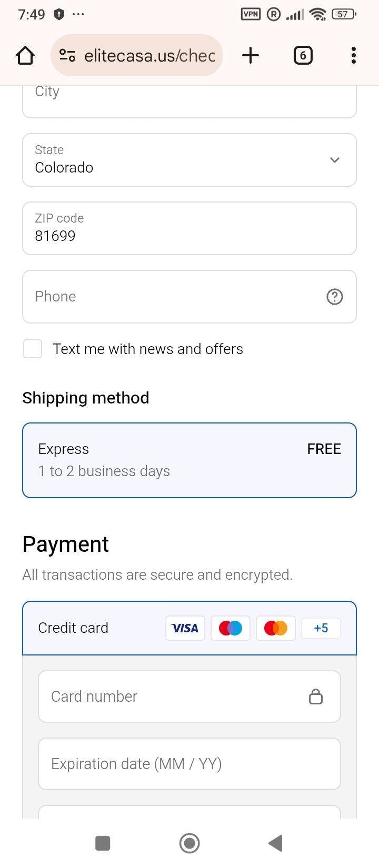This screenshot has height=868, width=379.
Task: Enable Text me with news and offers
Action: pos(33,349)
